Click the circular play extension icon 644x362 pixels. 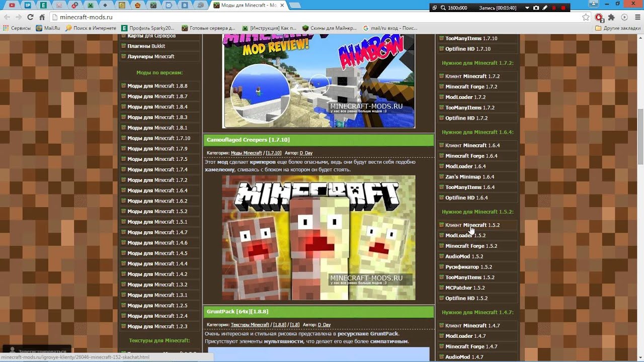click(x=624, y=17)
